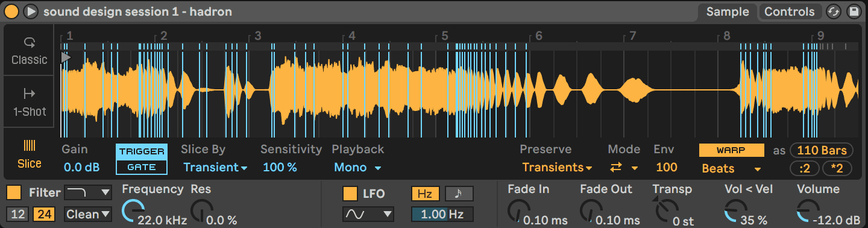Viewport: 868px width, 228px height.
Task: Set LFO rate mode to Hz
Action: tap(425, 194)
